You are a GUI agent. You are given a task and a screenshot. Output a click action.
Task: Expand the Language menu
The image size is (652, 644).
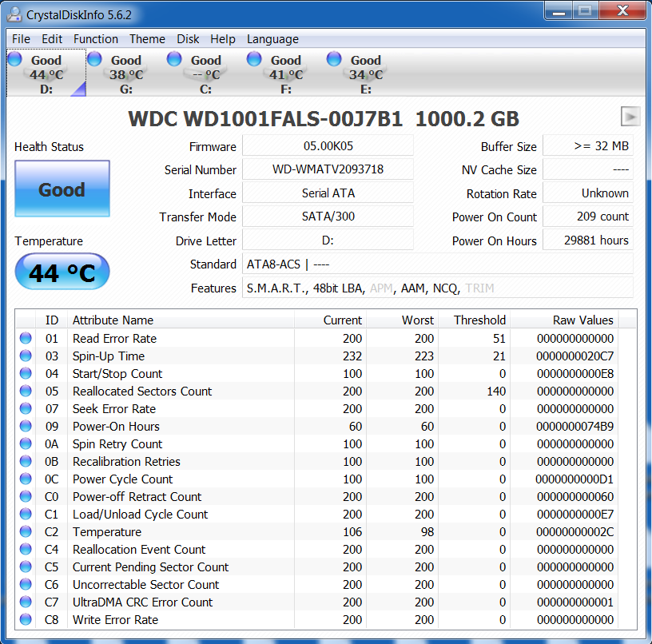coord(272,39)
